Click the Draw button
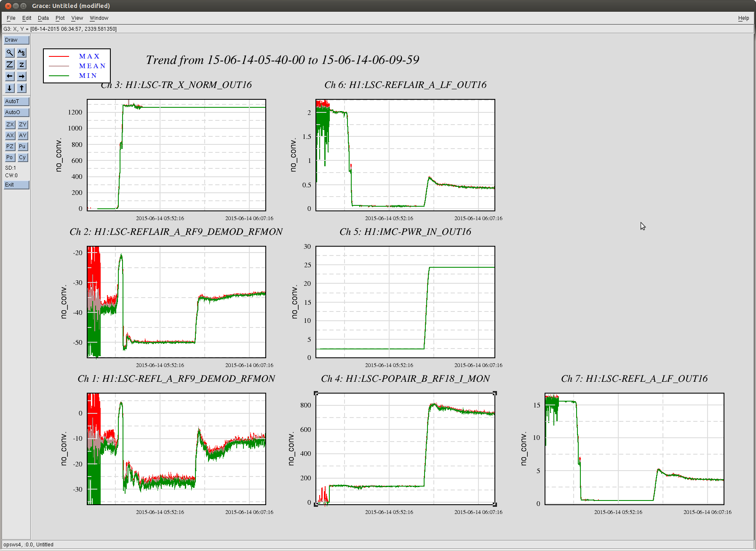756x551 pixels. [16, 40]
